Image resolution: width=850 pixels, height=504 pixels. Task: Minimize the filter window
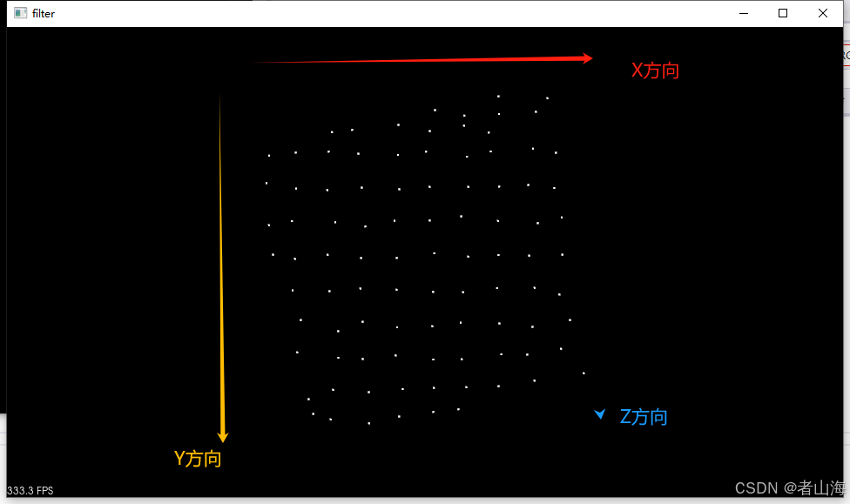(744, 13)
